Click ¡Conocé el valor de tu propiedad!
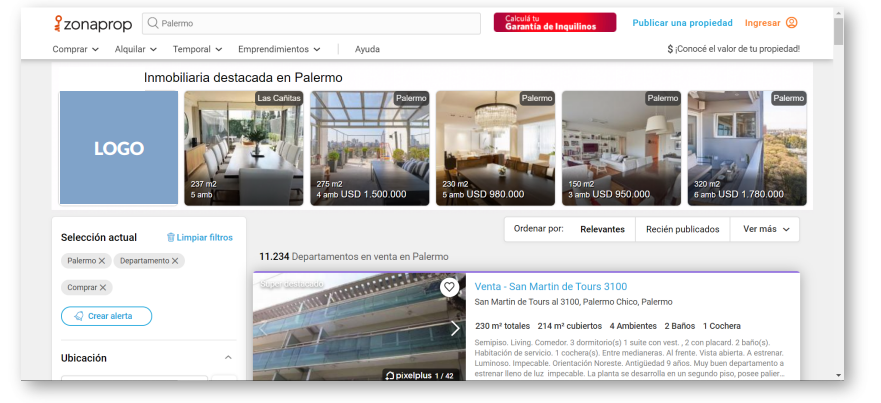The height and width of the screenshot is (403, 881). pyautogui.click(x=733, y=49)
